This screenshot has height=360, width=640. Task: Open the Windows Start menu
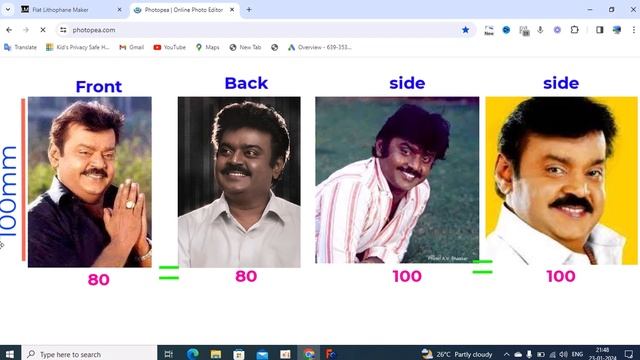coord(10,353)
